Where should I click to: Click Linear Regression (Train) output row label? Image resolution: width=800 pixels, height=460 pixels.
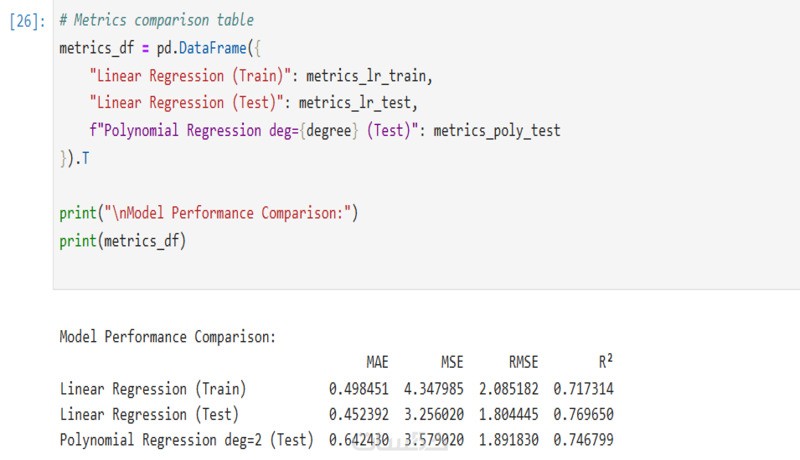pos(153,389)
